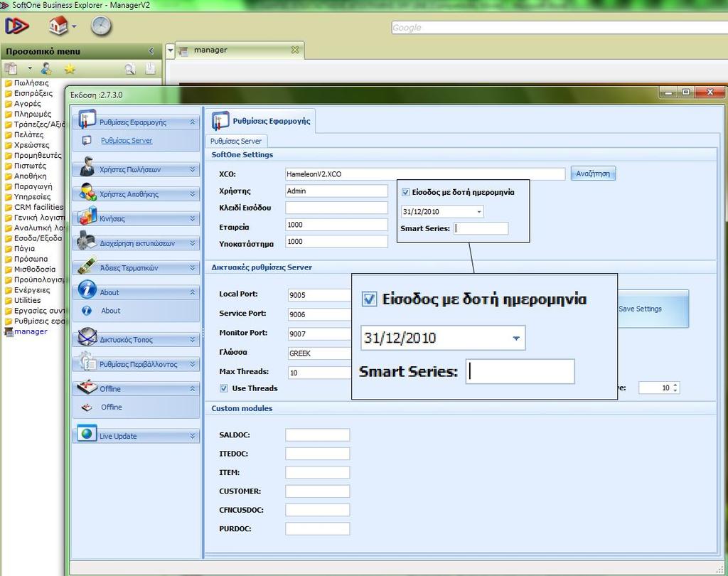
Task: Open the Μισθοδοσία folder in menu tree
Action: click(x=35, y=270)
